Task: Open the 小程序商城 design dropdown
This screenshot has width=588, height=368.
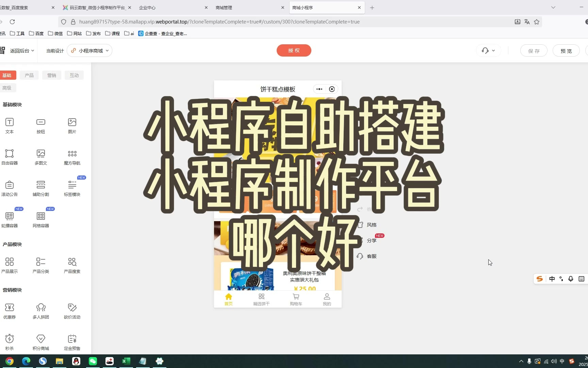Action: [90, 51]
